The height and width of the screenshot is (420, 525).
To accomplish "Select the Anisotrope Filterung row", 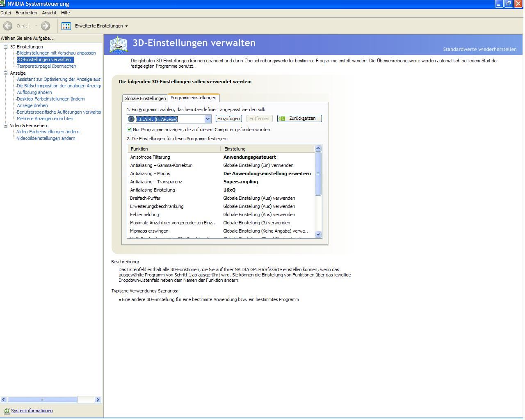I will (221, 157).
